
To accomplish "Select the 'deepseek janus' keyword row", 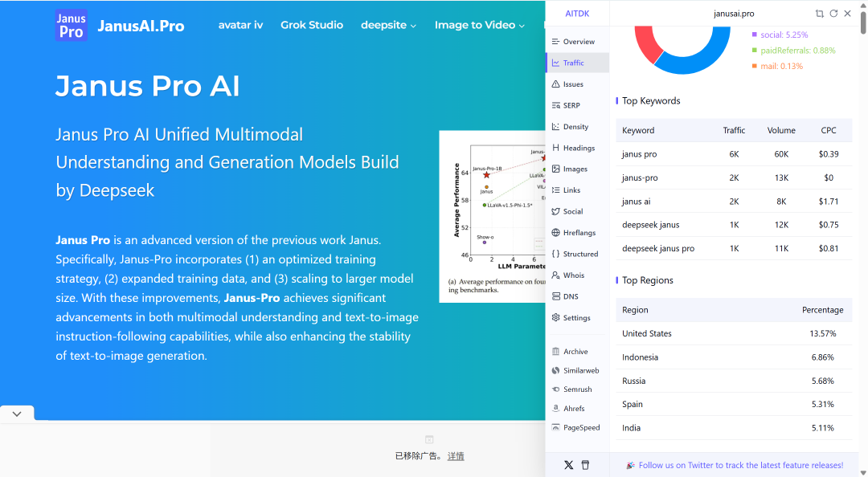I will [x=734, y=225].
